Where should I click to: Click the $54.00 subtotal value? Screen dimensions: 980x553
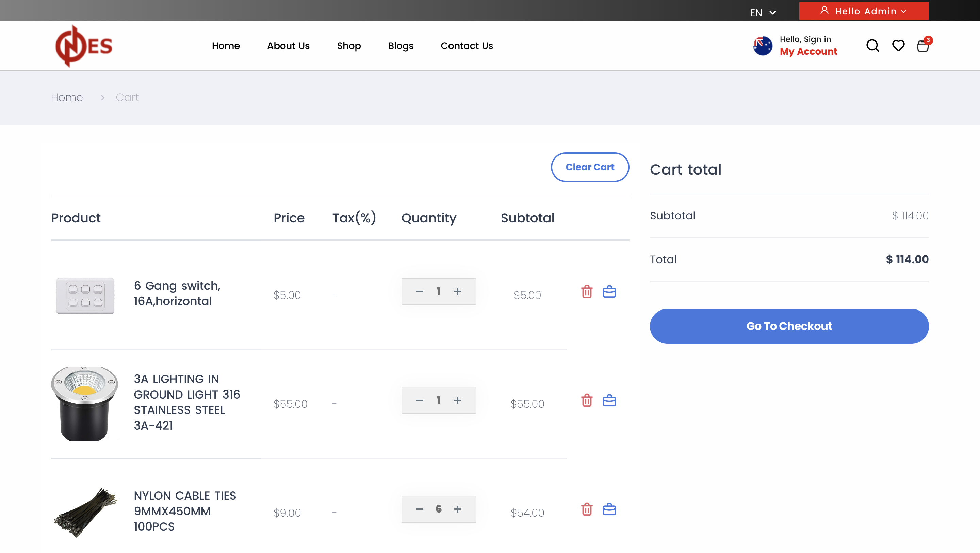[527, 513]
